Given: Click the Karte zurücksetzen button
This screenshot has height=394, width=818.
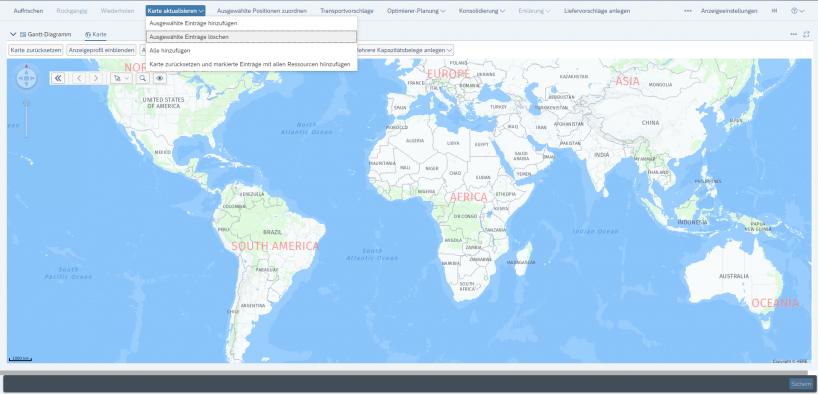Looking at the screenshot, I should pos(36,50).
